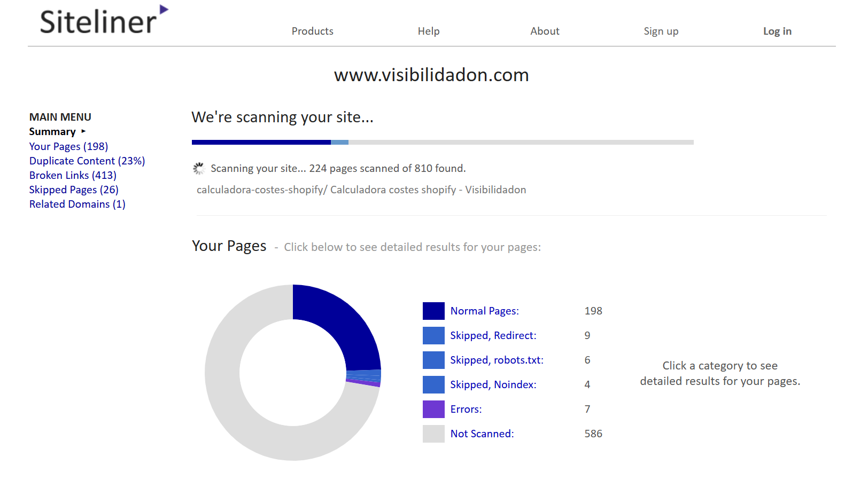Click the value 4 for Skipped, Noindex
868x480 pixels.
click(x=587, y=384)
